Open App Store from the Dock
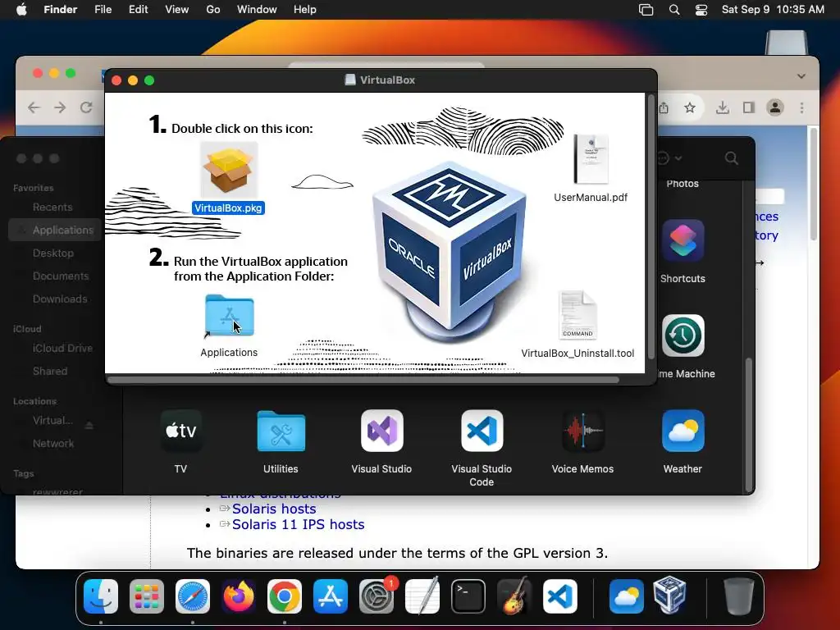 click(x=331, y=596)
